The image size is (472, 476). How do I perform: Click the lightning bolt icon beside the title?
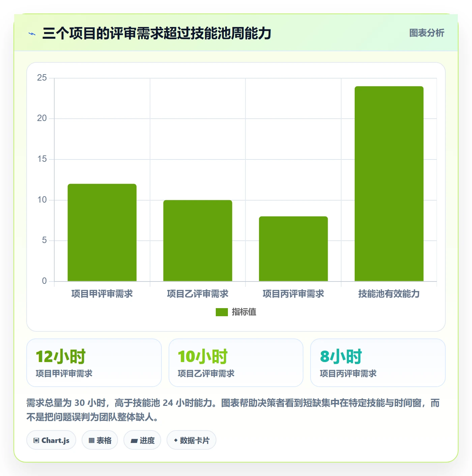pyautogui.click(x=32, y=34)
